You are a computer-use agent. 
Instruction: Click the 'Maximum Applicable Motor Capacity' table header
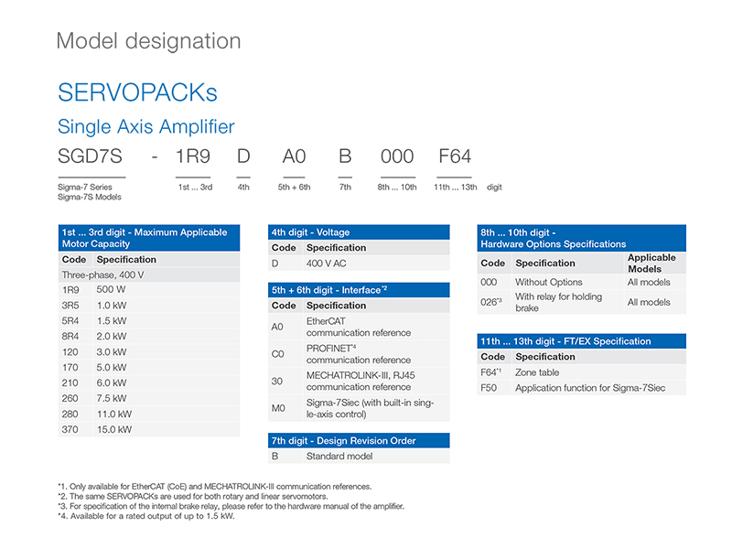(148, 238)
